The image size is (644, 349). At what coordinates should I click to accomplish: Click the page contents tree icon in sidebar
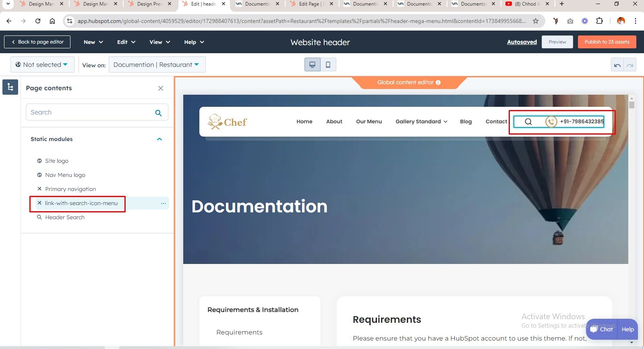[10, 87]
